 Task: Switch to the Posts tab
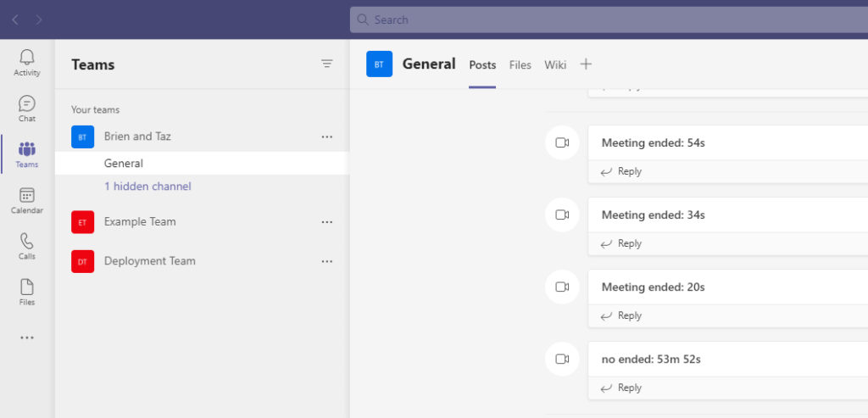(x=482, y=65)
